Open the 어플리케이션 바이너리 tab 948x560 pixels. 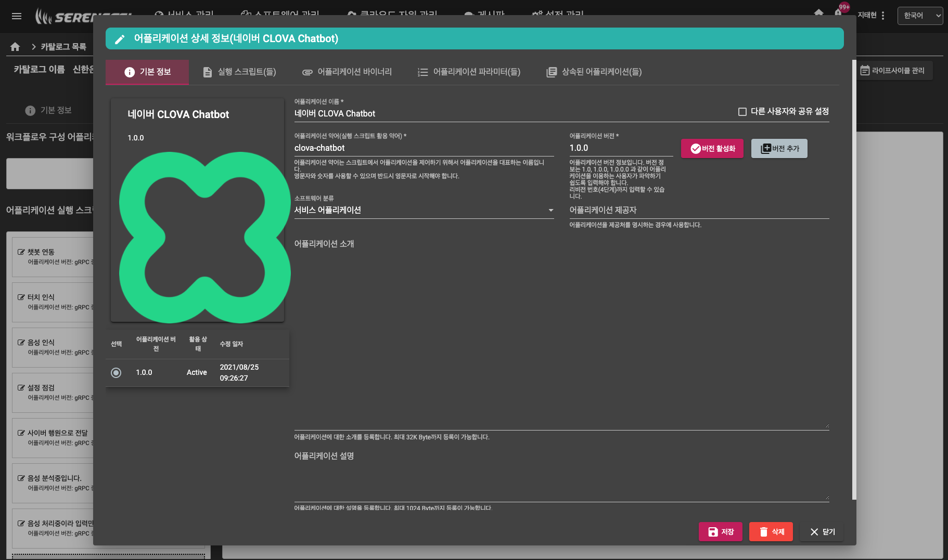pos(347,72)
